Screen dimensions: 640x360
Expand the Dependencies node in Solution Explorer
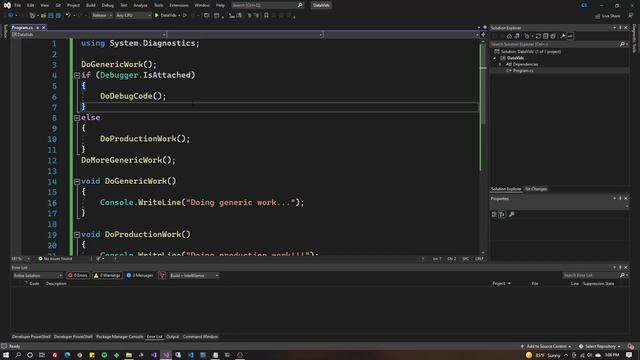[x=500, y=64]
